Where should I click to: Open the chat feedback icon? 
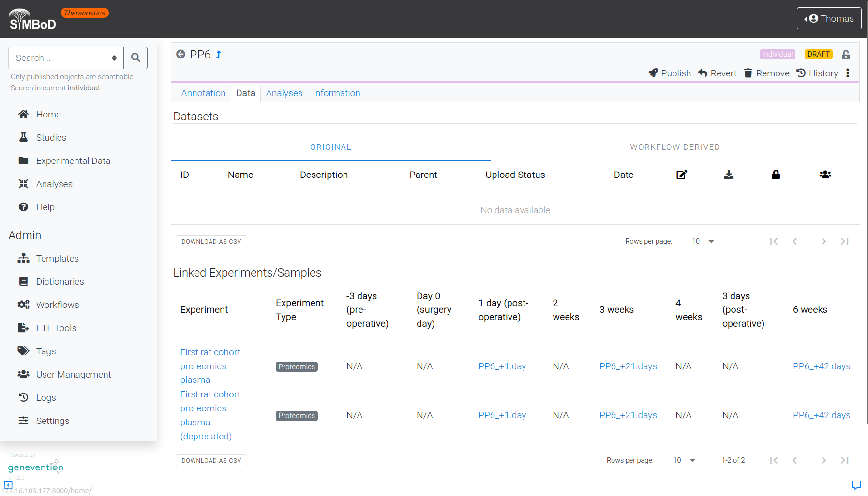(x=856, y=485)
